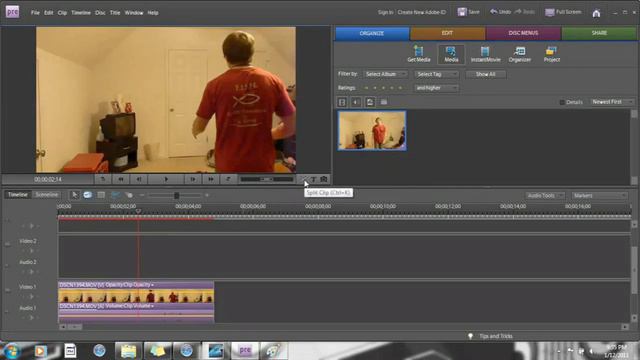Switch to the Sceneline view tab

point(46,195)
